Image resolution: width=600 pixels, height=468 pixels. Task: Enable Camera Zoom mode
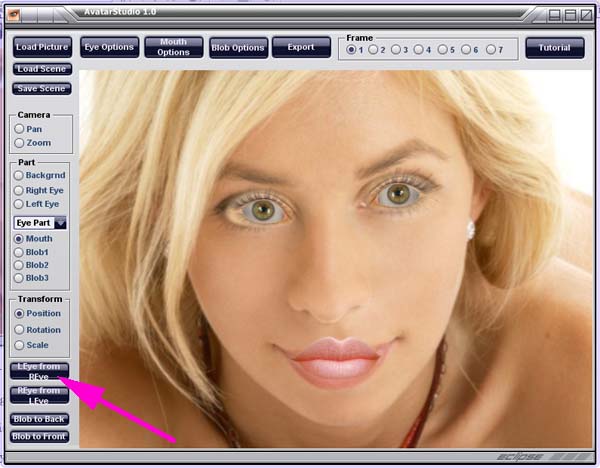(19, 143)
